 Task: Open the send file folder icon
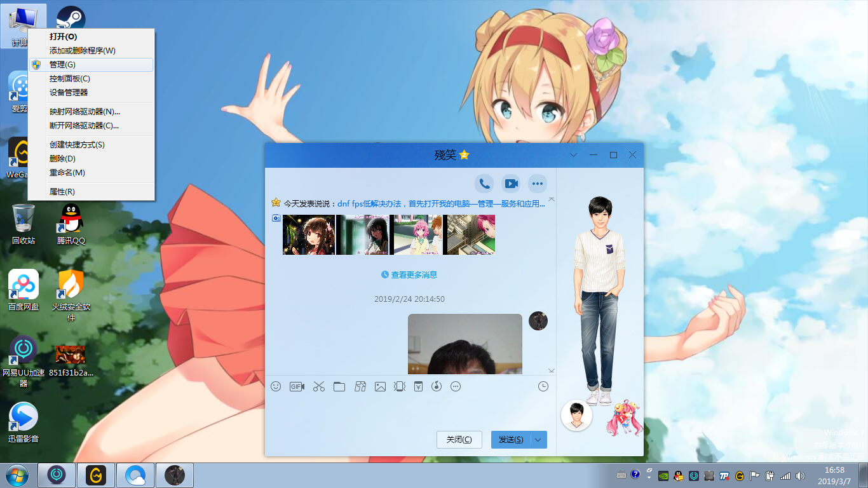(x=339, y=386)
